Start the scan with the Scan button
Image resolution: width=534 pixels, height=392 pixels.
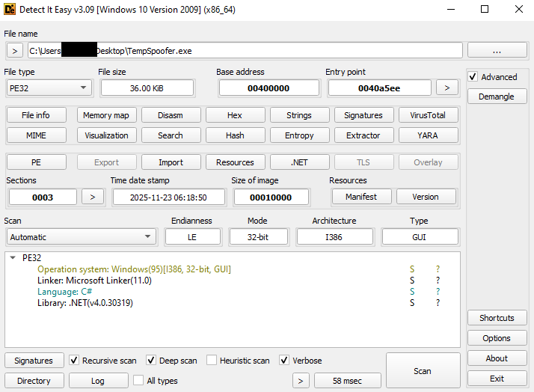point(423,371)
